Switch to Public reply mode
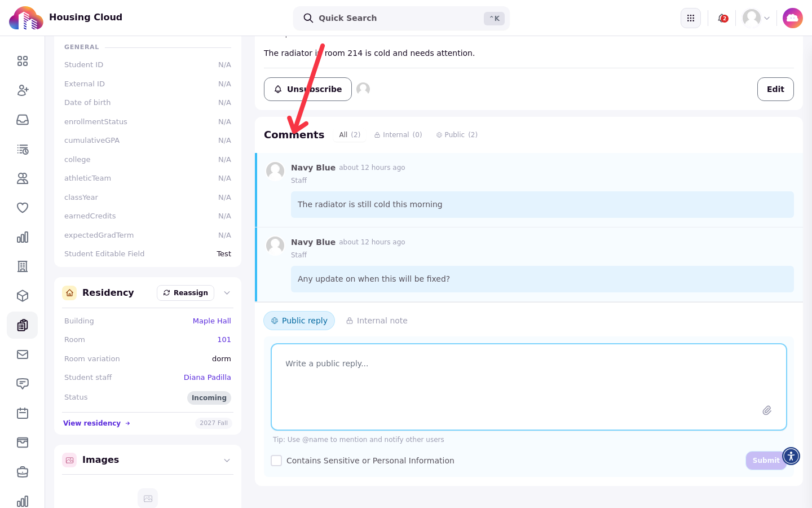 [x=299, y=321]
